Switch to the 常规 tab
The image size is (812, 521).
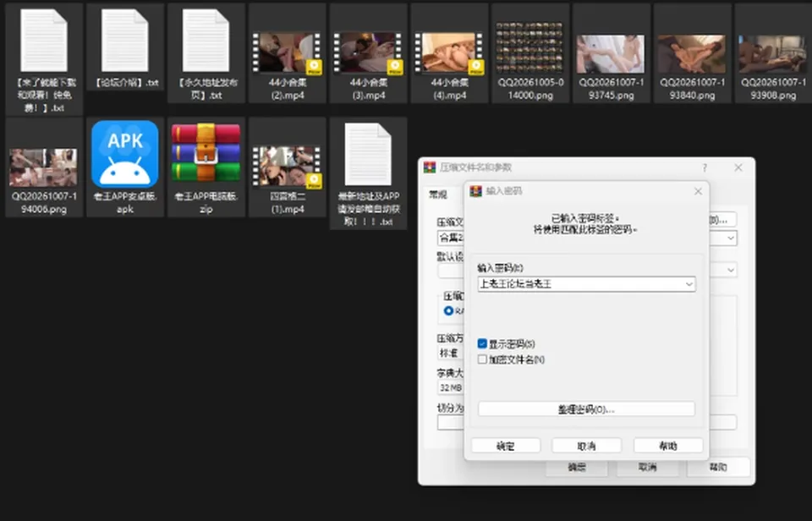pos(438,195)
